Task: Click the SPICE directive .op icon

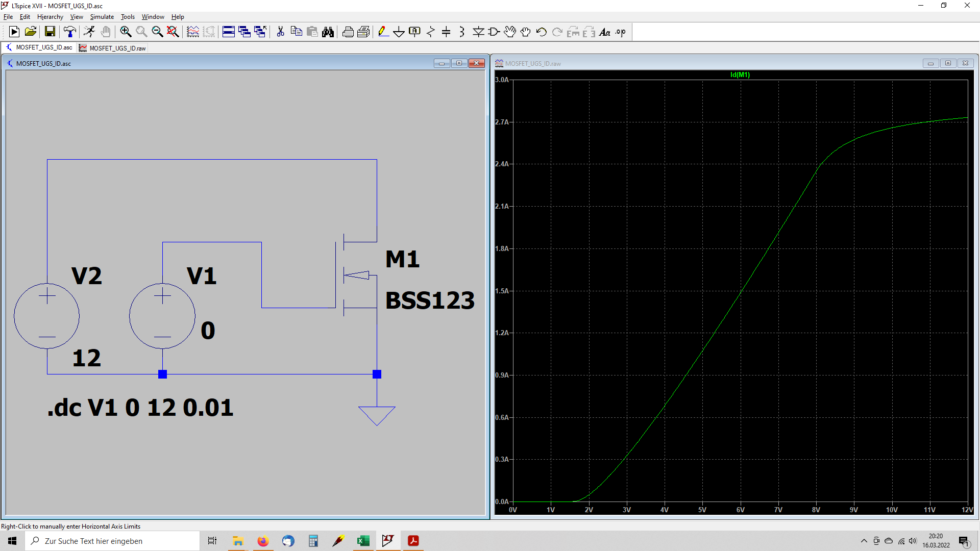Action: pyautogui.click(x=621, y=32)
